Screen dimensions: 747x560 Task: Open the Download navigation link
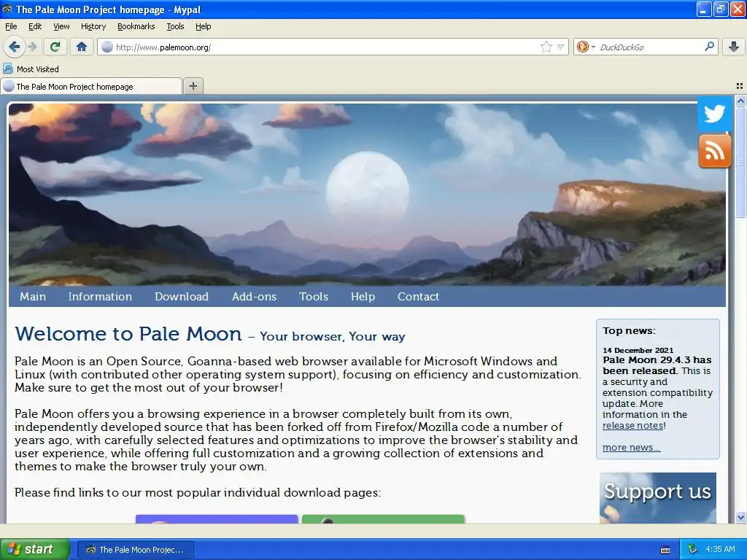point(182,296)
